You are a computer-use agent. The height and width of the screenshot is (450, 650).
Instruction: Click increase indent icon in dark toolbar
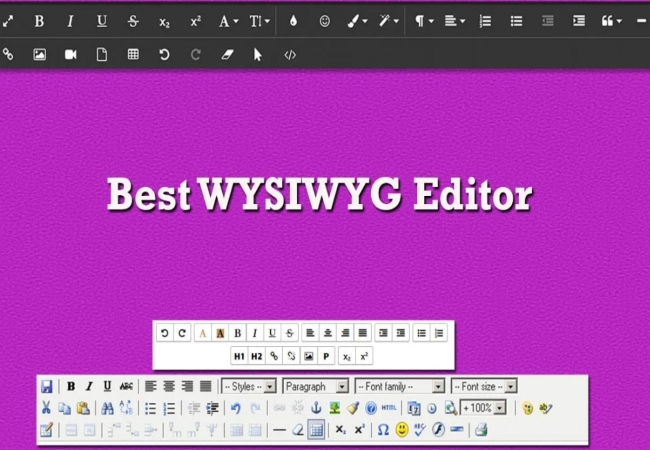(579, 21)
